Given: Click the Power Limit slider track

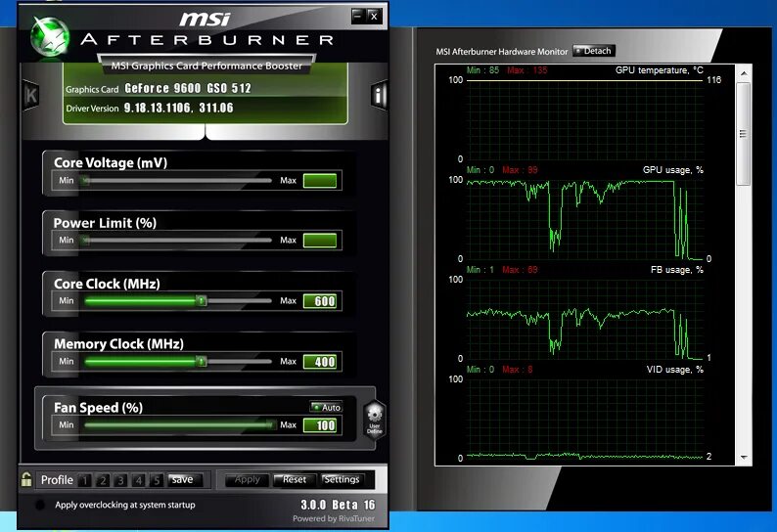Looking at the screenshot, I should pyautogui.click(x=177, y=241).
